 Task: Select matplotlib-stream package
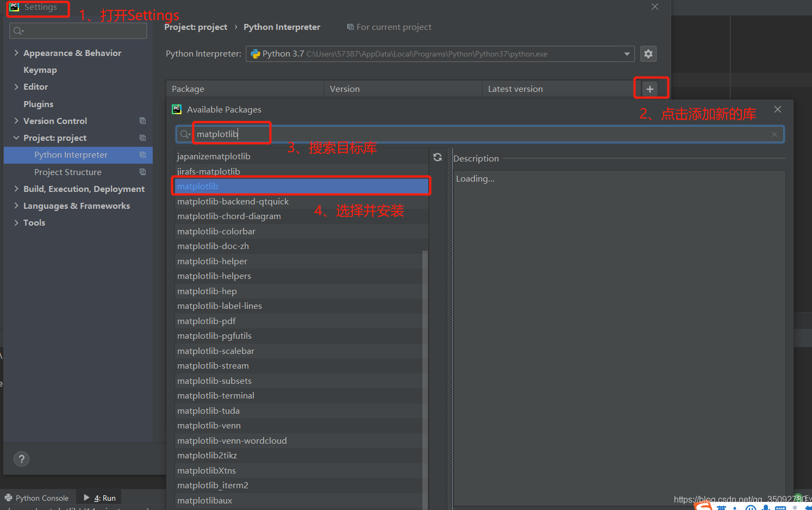coord(299,366)
